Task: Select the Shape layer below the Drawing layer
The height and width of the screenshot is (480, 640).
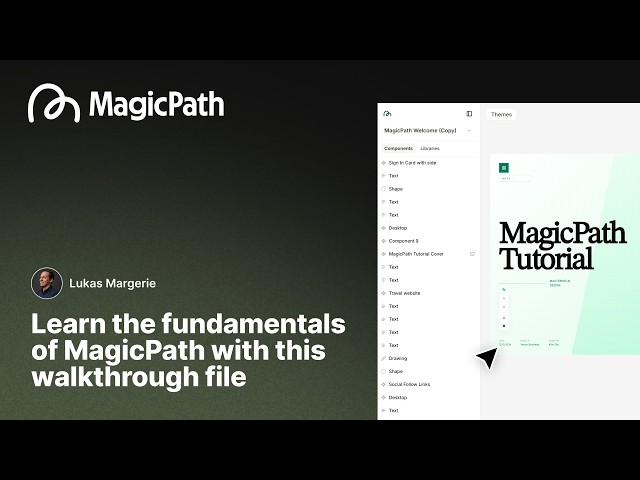Action: click(429, 371)
